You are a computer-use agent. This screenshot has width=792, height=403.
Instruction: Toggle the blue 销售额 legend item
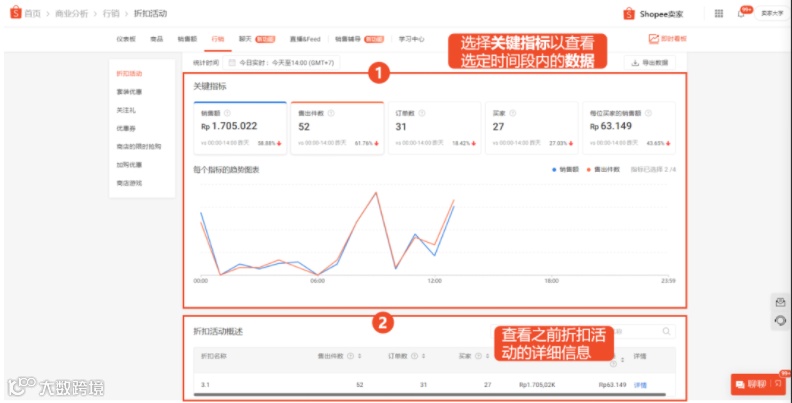[x=566, y=170]
